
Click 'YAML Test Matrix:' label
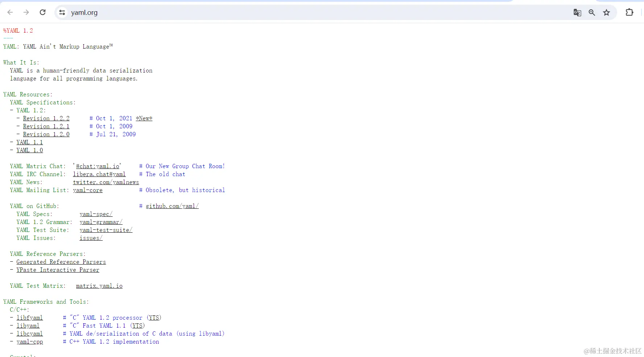point(38,286)
